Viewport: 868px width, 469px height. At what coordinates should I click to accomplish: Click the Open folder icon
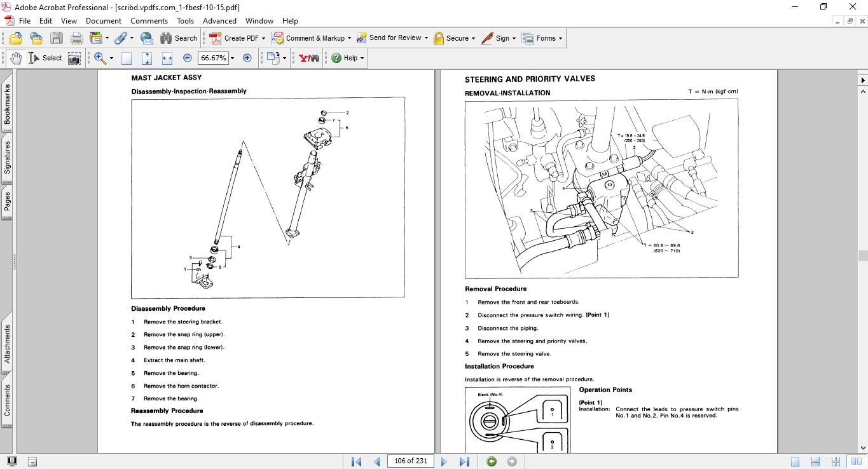point(16,38)
